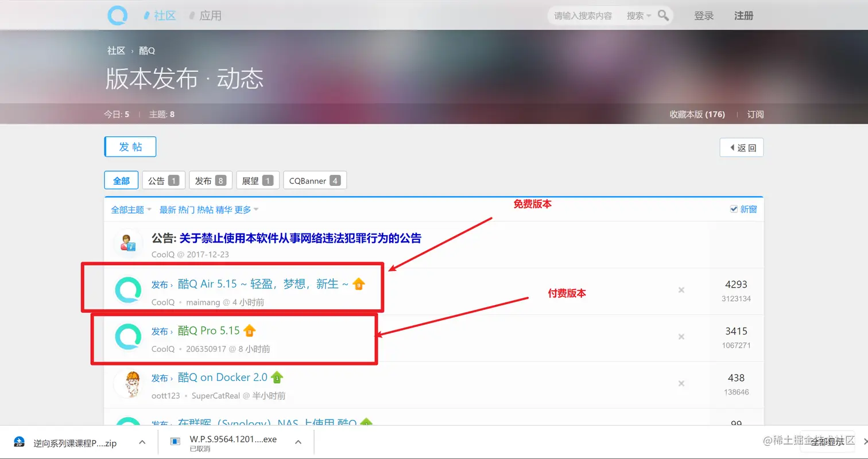
Task: Click the orange arrow icon beside 酷Q Air
Action: click(359, 283)
